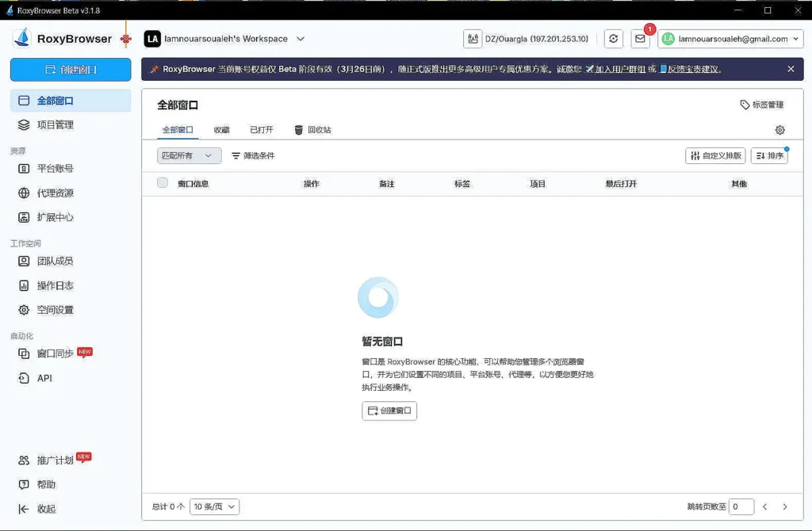Open 代理资源 sidebar item
The height and width of the screenshot is (531, 812).
point(71,193)
